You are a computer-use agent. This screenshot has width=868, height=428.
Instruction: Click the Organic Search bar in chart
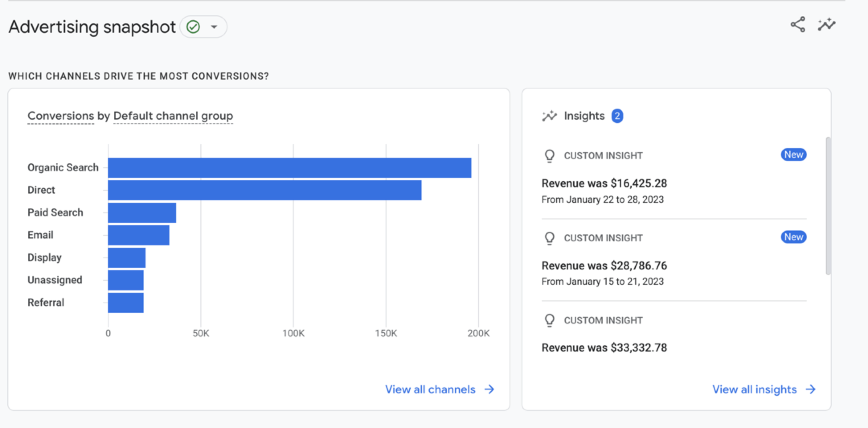point(289,168)
